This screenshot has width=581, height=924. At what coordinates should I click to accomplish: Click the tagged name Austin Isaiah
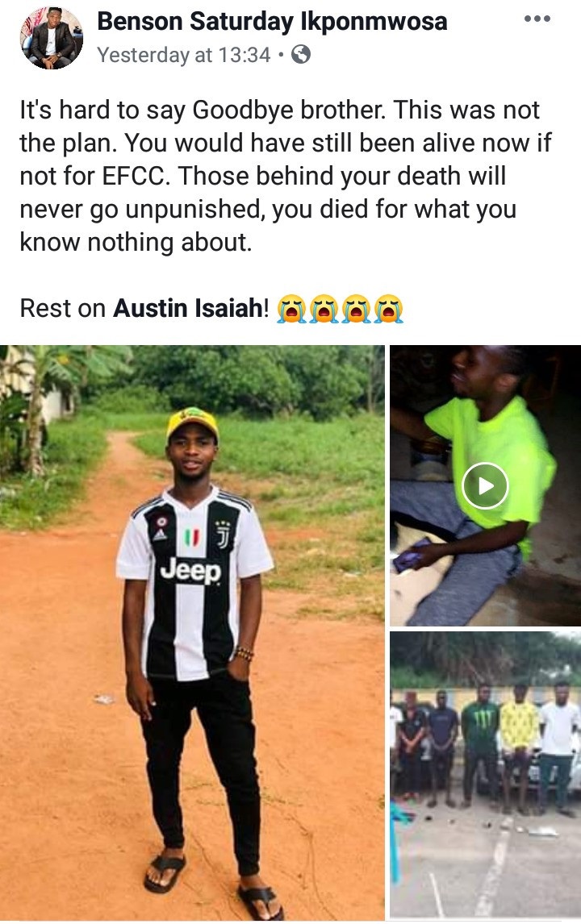click(x=187, y=308)
